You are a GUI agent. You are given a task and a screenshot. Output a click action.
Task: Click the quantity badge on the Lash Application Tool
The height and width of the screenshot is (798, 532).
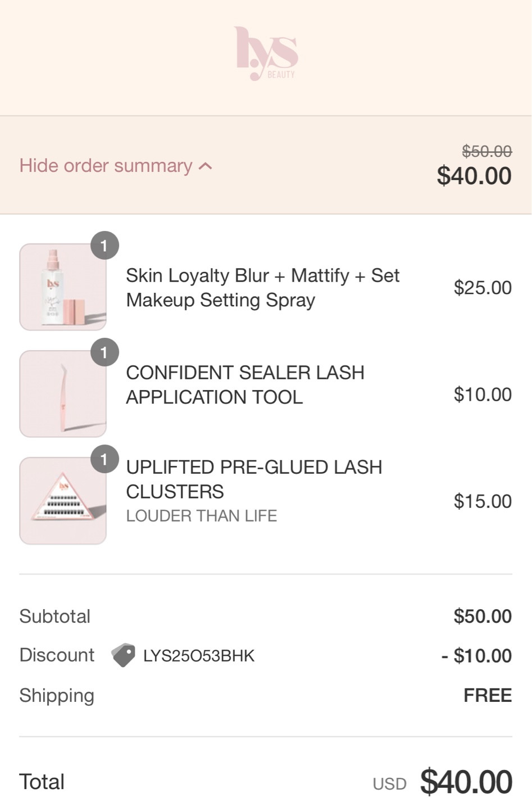coord(104,352)
